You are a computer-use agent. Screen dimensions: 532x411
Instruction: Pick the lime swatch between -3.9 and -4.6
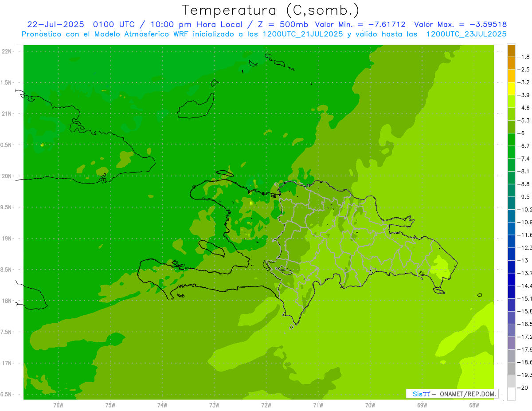click(511, 102)
